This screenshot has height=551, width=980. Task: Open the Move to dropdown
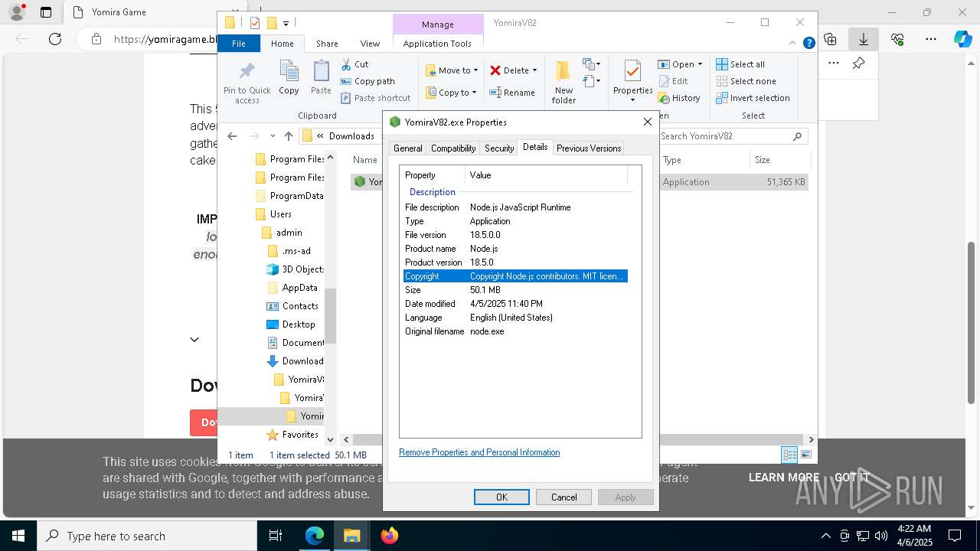coord(452,70)
